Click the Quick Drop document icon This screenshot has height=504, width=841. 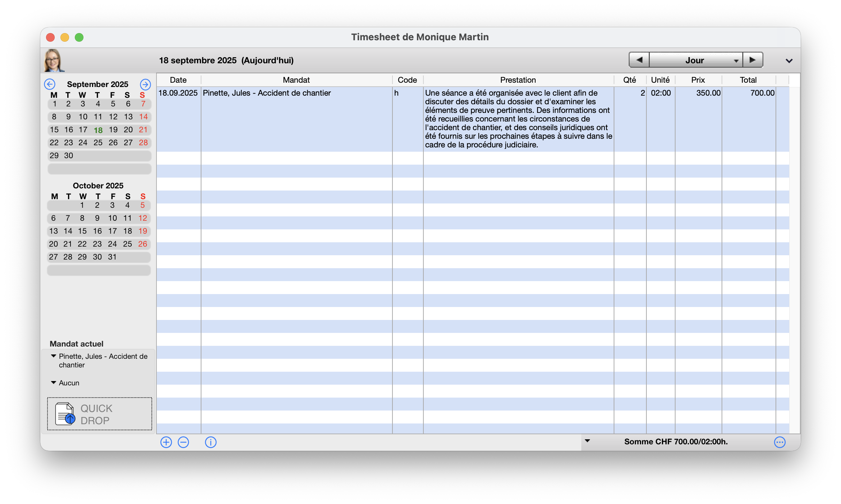tap(65, 414)
